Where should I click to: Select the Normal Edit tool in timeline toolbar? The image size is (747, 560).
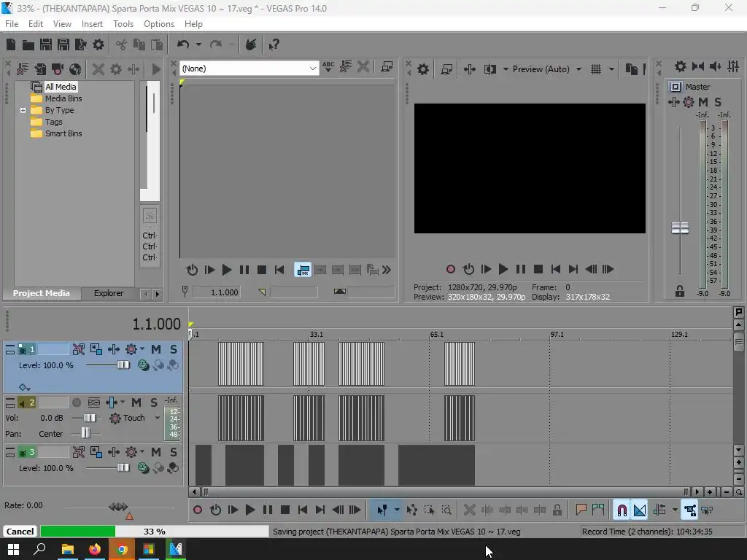382,510
